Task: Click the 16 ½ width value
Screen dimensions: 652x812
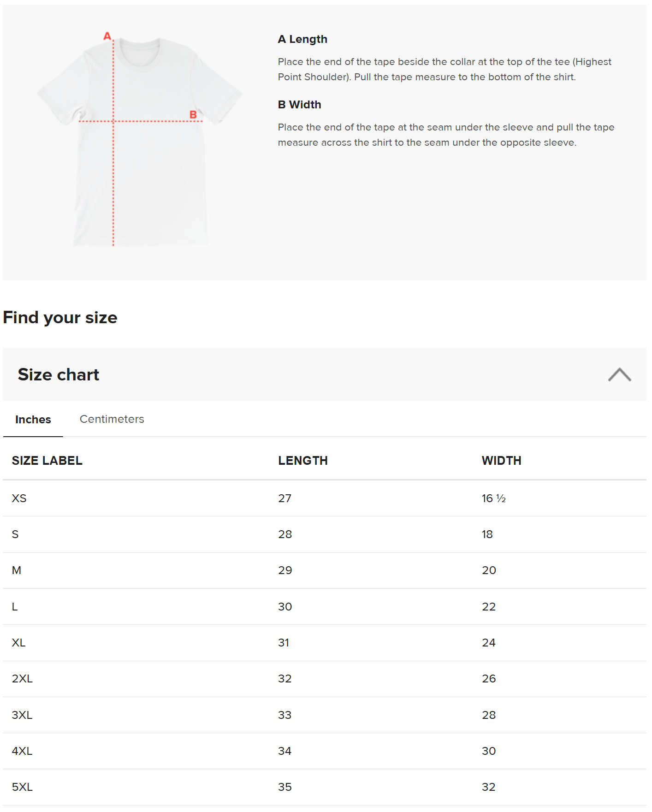Action: (x=494, y=498)
